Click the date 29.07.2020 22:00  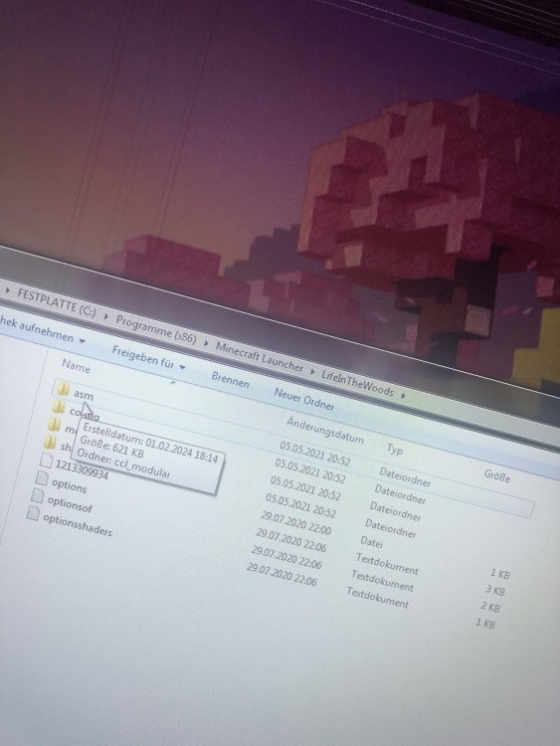pyautogui.click(x=295, y=522)
